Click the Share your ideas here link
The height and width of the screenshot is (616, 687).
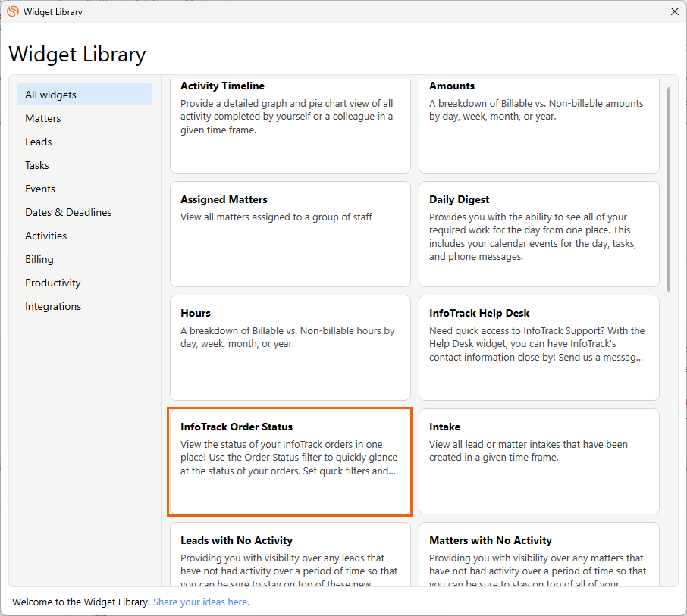click(201, 602)
